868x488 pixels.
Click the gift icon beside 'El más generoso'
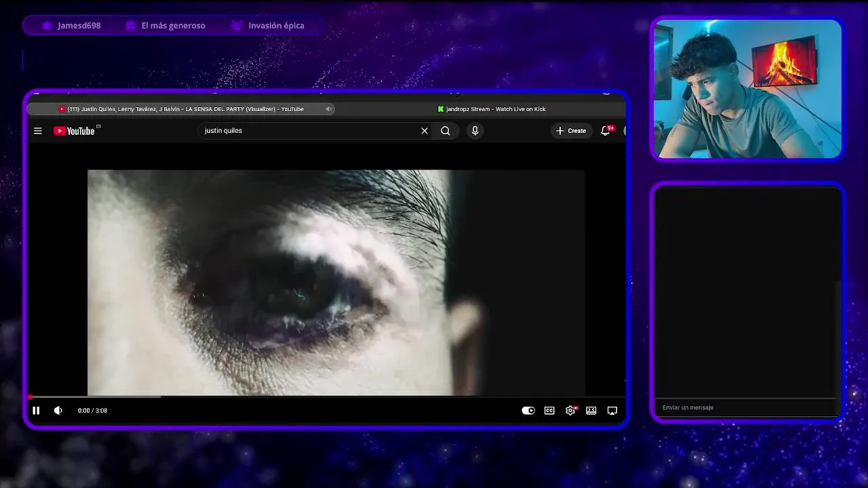(x=131, y=26)
